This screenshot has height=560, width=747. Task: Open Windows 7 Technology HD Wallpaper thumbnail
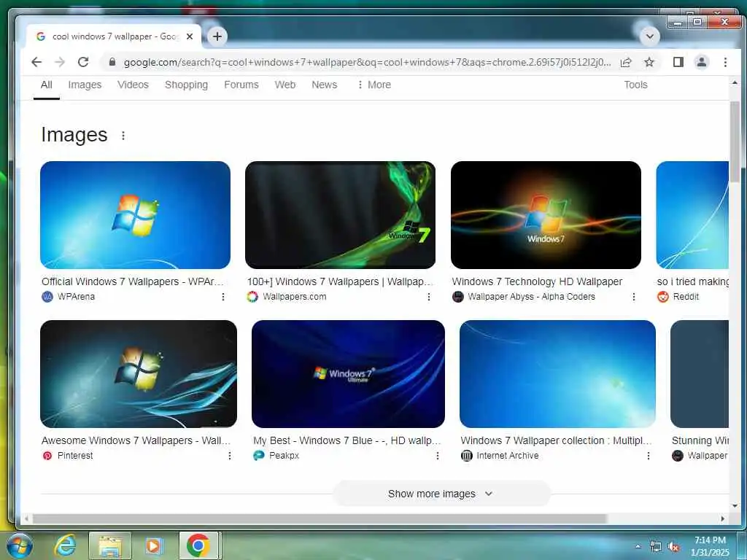pyautogui.click(x=546, y=215)
